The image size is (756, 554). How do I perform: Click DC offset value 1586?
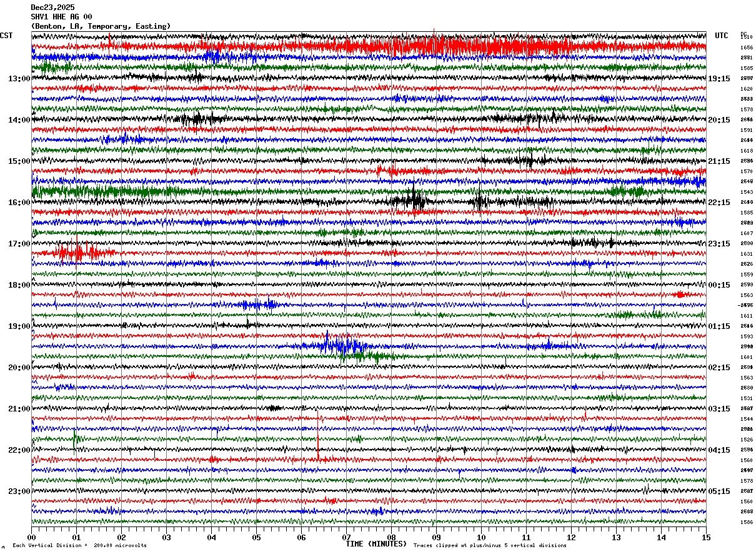coord(747,522)
